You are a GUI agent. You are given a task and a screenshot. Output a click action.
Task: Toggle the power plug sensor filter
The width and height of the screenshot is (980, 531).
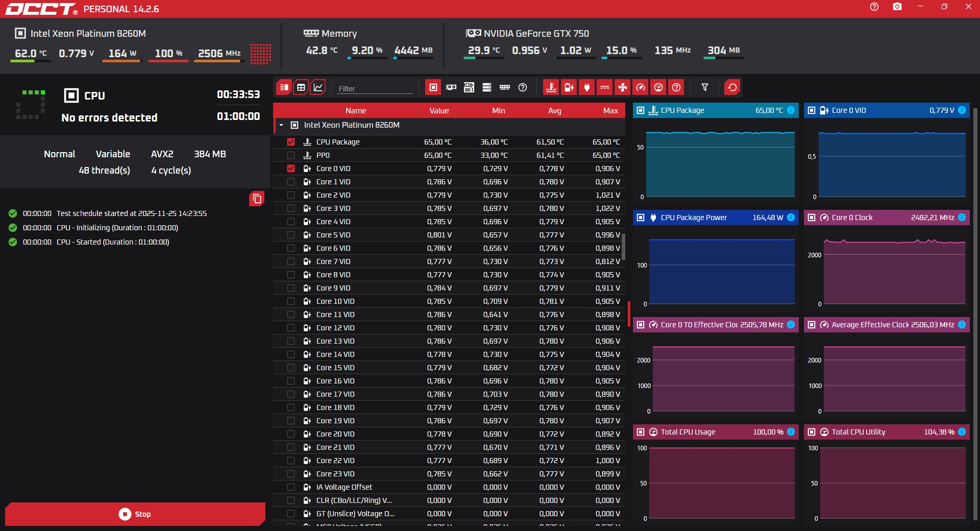pos(587,87)
